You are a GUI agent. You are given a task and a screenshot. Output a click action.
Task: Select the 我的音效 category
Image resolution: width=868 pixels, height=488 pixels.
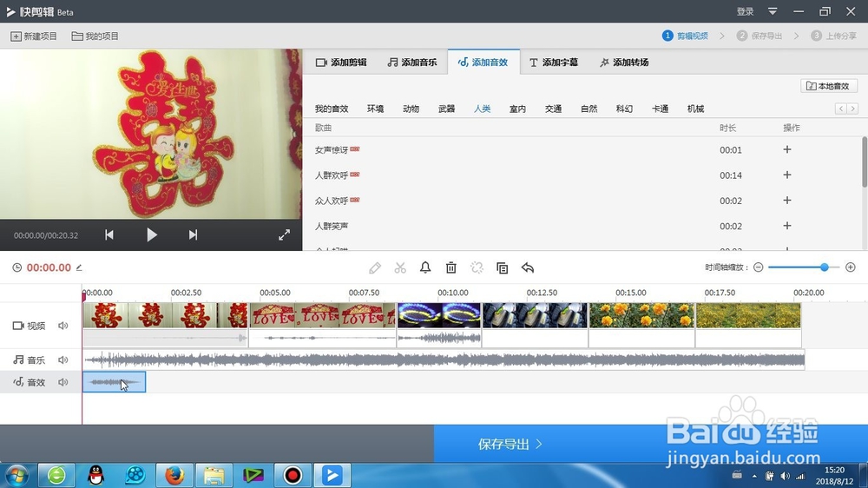pos(332,109)
